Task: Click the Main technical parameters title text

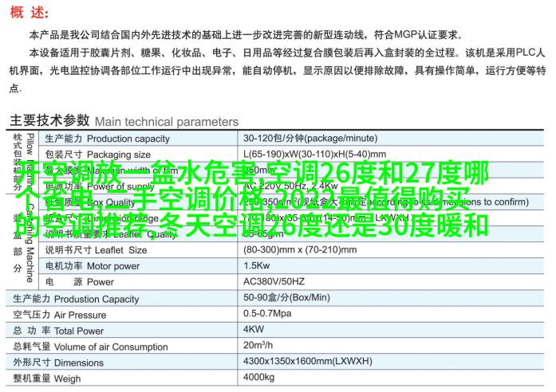Action: (166, 122)
